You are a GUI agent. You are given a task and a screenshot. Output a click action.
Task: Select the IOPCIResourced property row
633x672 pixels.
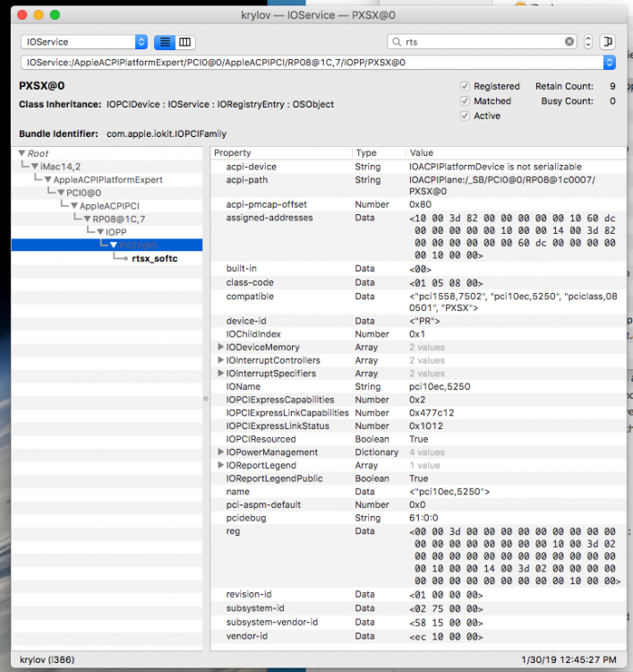418,439
